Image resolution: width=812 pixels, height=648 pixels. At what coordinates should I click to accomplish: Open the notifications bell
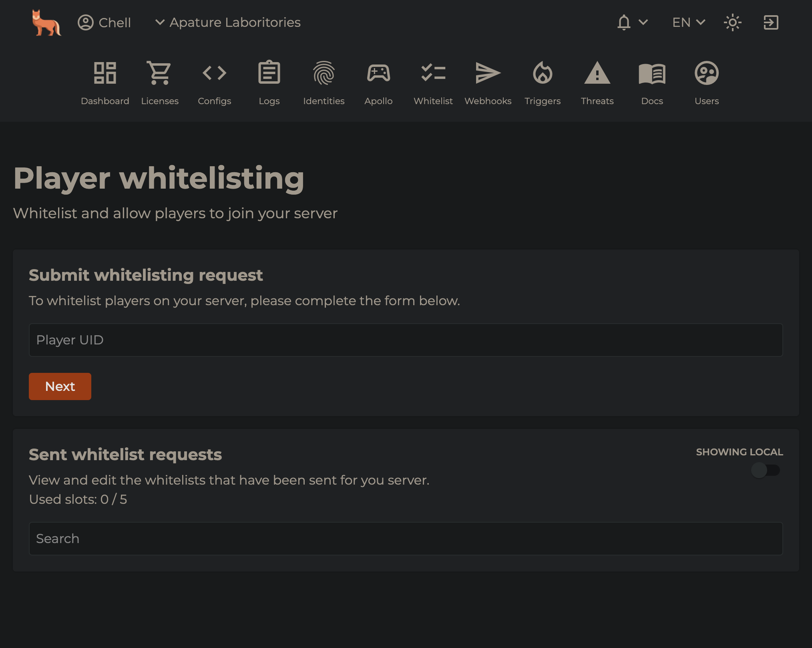pos(624,22)
